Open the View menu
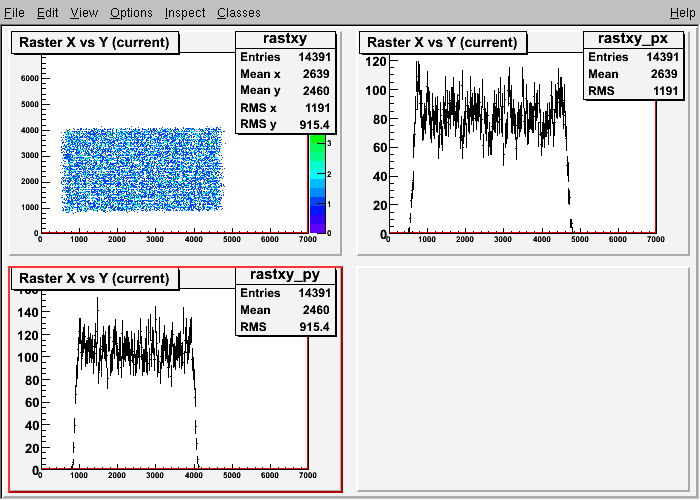 coord(84,12)
